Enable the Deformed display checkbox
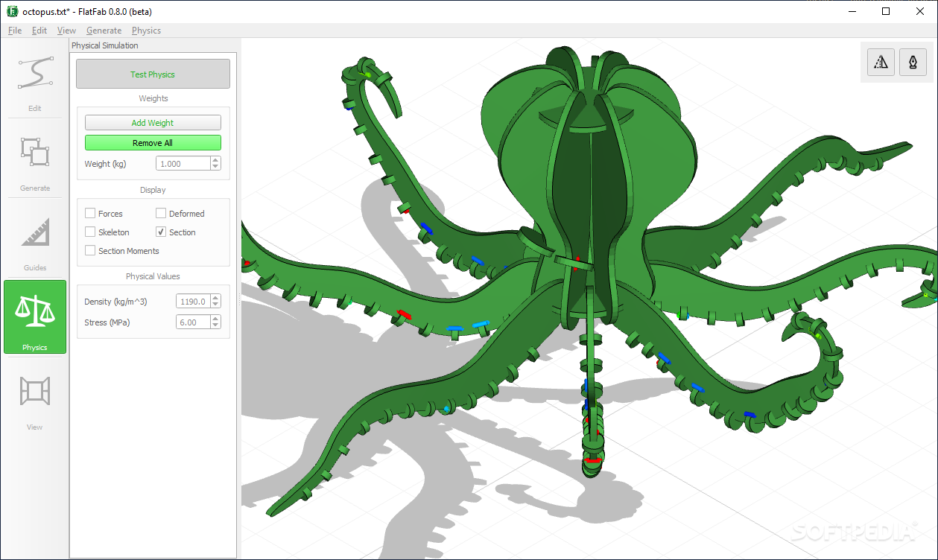This screenshot has height=560, width=938. pyautogui.click(x=161, y=213)
